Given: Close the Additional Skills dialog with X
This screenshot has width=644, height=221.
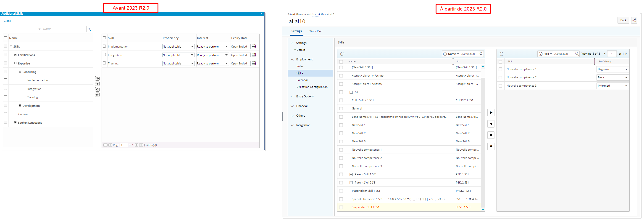Looking at the screenshot, I should (261, 14).
